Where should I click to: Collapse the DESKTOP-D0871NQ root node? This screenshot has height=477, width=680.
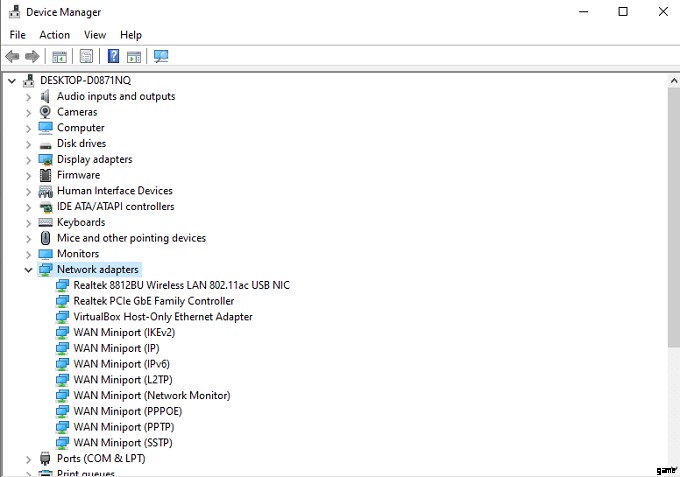(x=12, y=81)
